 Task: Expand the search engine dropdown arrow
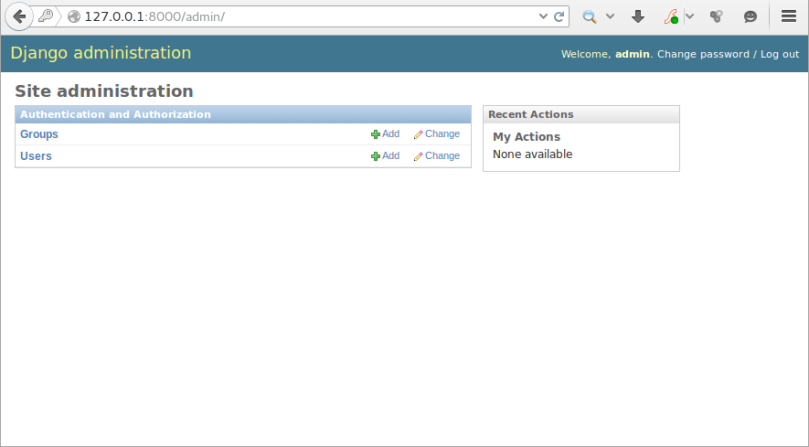[610, 17]
